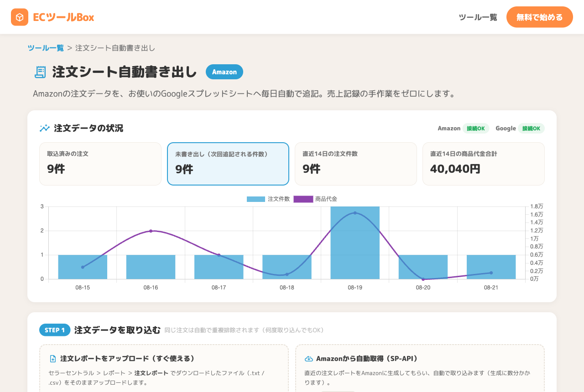Screen dimensions: 584x392
Task: Toggle 商品代金 legend purple swatch
Action: [x=303, y=199]
